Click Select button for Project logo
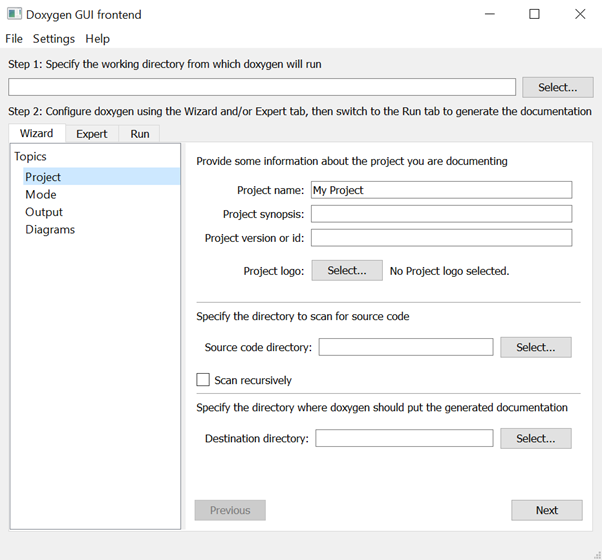Image resolution: width=602 pixels, height=560 pixels. 347,271
